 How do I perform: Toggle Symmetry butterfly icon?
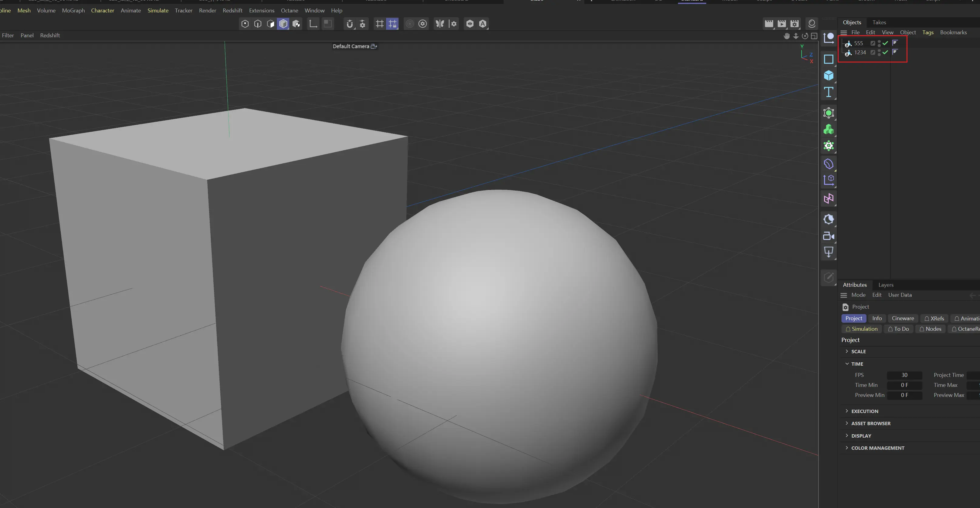(440, 24)
